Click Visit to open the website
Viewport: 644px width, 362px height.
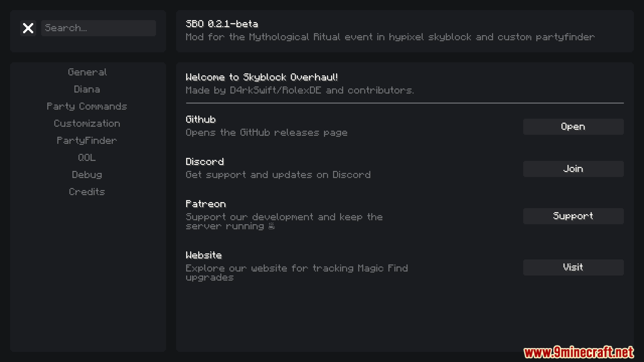573,267
